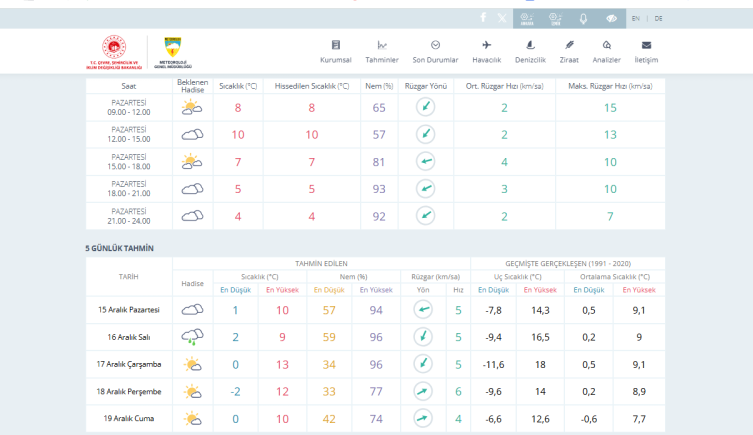
Task: Open the Facebook page icon
Action: [483, 18]
